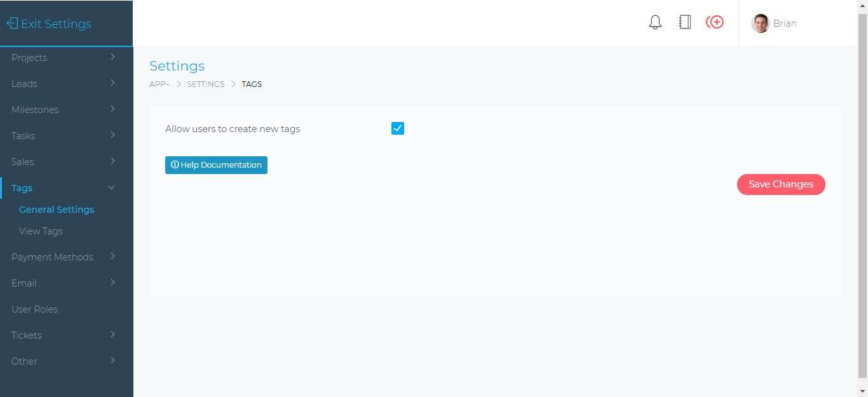The height and width of the screenshot is (397, 868).
Task: Open the Email settings menu
Action: pos(24,283)
